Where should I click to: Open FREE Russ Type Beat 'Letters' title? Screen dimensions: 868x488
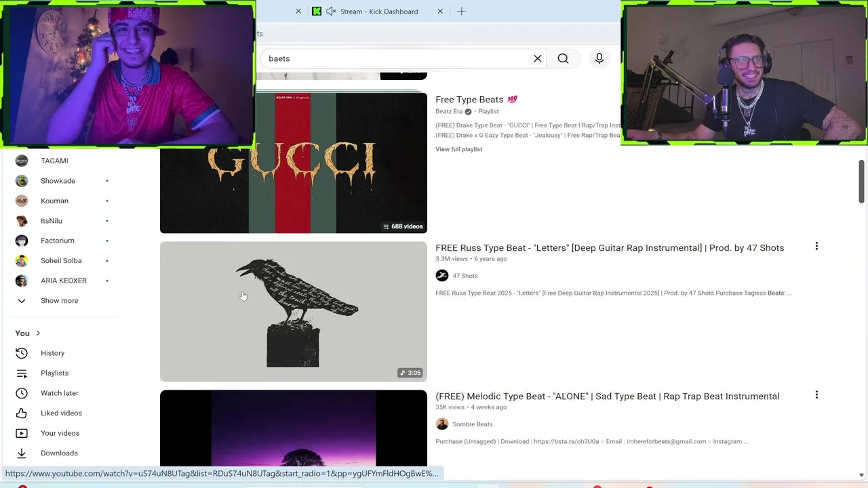click(610, 248)
